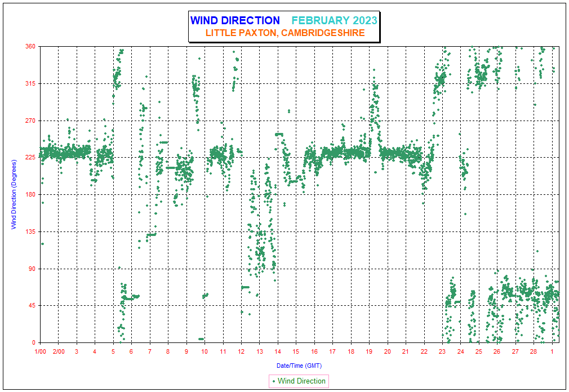Click the x-axis label for day 11

pyautogui.click(x=223, y=351)
